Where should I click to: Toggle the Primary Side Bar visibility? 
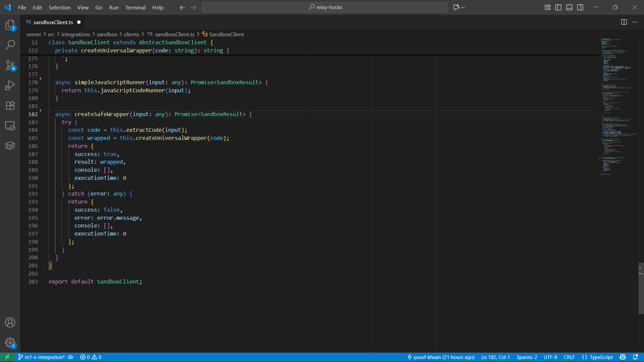point(559,8)
